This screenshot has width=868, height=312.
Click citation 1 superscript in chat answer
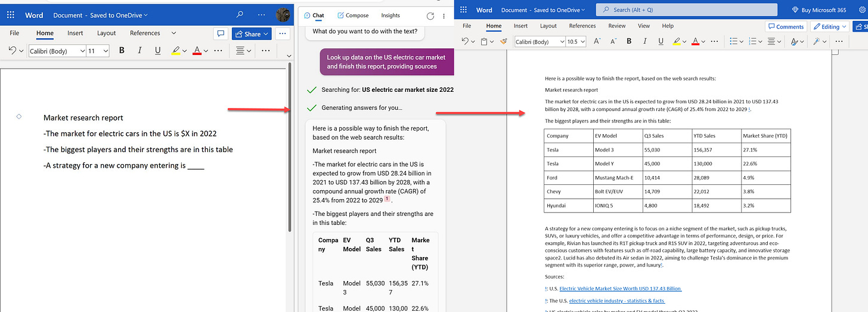coord(387,199)
